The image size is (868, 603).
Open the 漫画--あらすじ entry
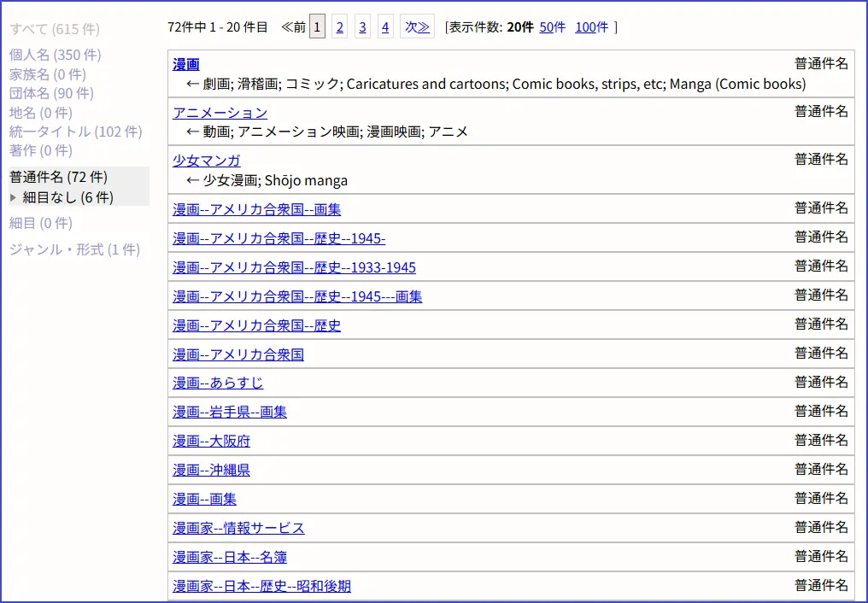[218, 383]
